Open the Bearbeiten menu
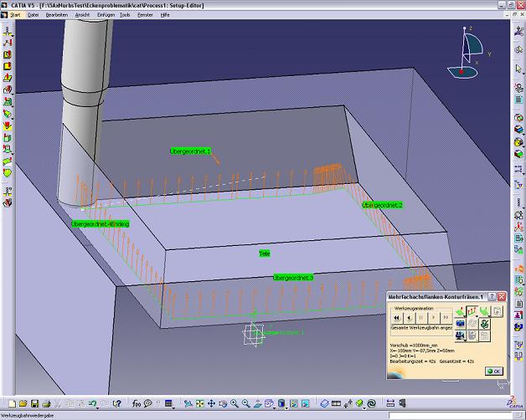 pyautogui.click(x=57, y=15)
